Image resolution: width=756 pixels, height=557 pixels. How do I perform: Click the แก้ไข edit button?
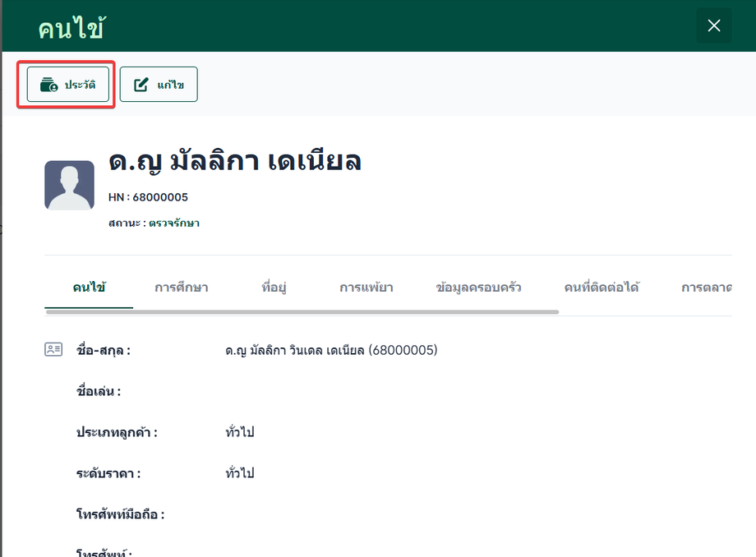tap(159, 85)
